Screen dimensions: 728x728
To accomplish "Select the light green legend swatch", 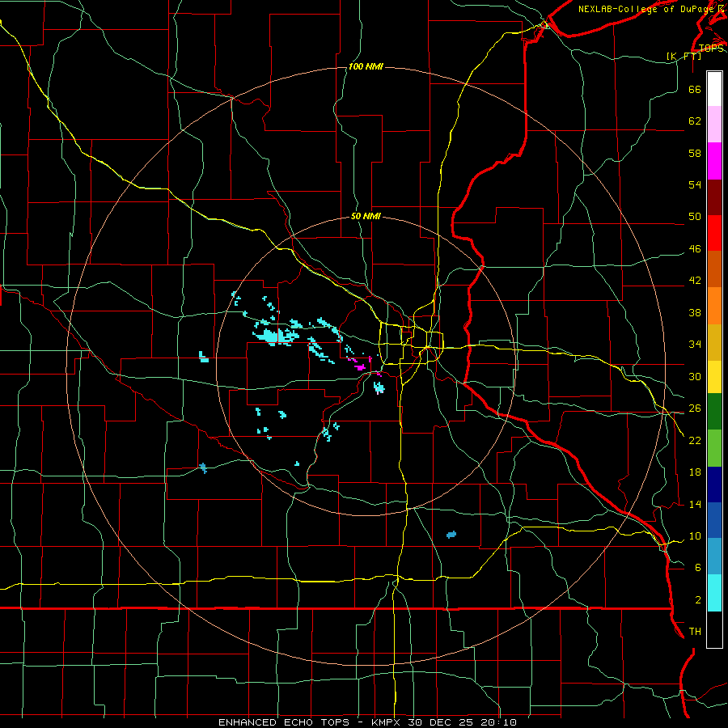I will [714, 448].
